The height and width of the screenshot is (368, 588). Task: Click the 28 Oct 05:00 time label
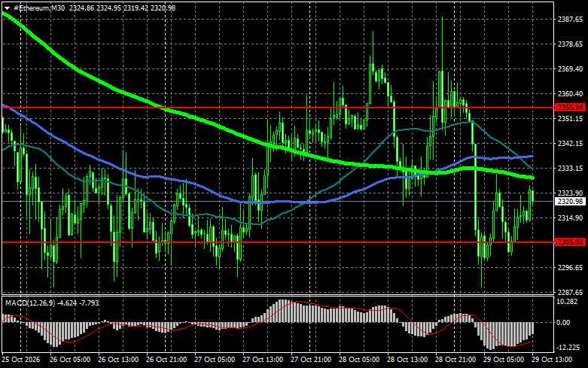tap(359, 360)
